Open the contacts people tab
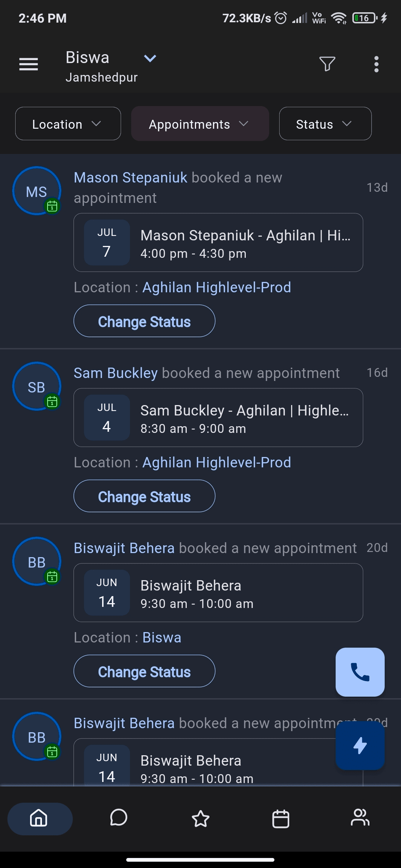The image size is (401, 868). [x=360, y=818]
